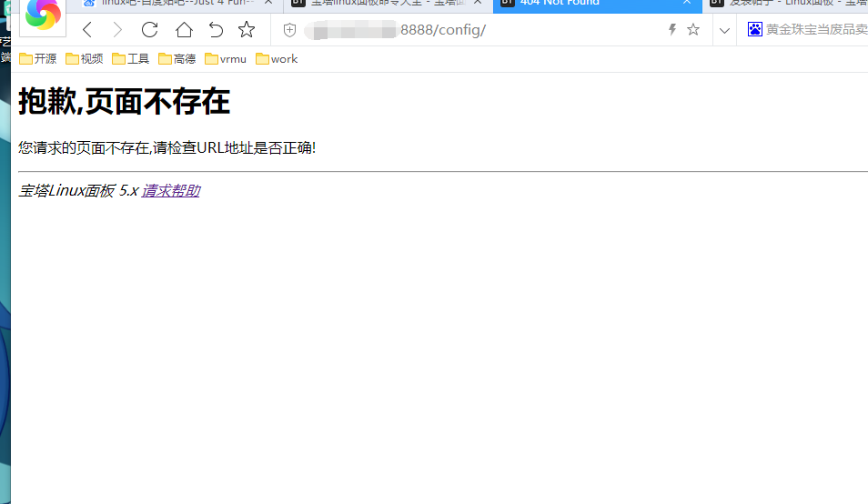Open the vrmu bookmark folder
Image resolution: width=868 pixels, height=504 pixels.
click(x=226, y=58)
